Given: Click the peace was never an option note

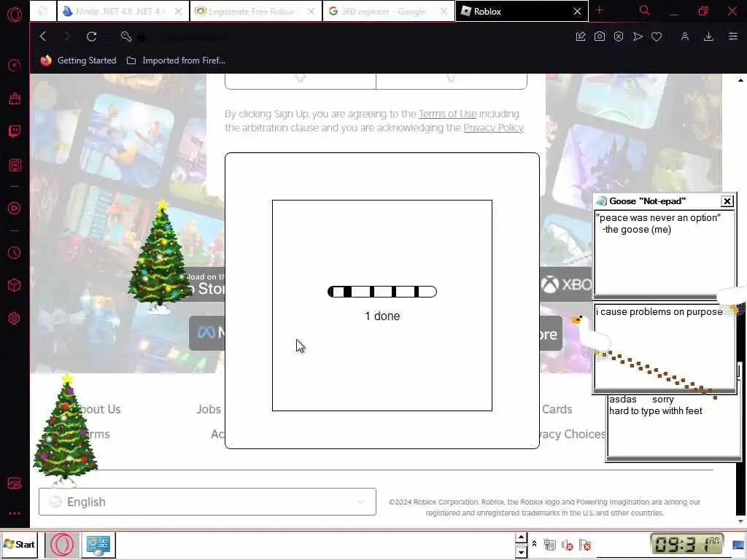Looking at the screenshot, I should pos(664,252).
